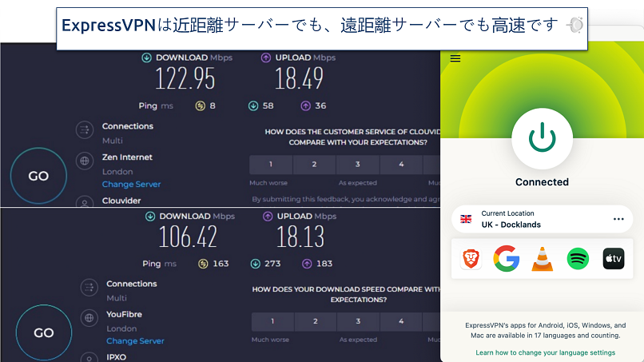The width and height of the screenshot is (644, 362).
Task: Click download ping icon showing 273
Action: pyautogui.click(x=256, y=264)
